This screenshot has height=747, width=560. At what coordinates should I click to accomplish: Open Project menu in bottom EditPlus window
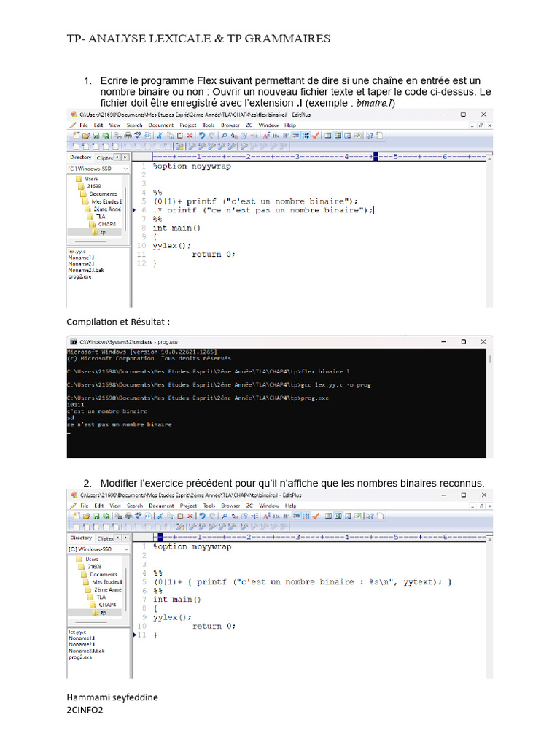click(x=188, y=506)
